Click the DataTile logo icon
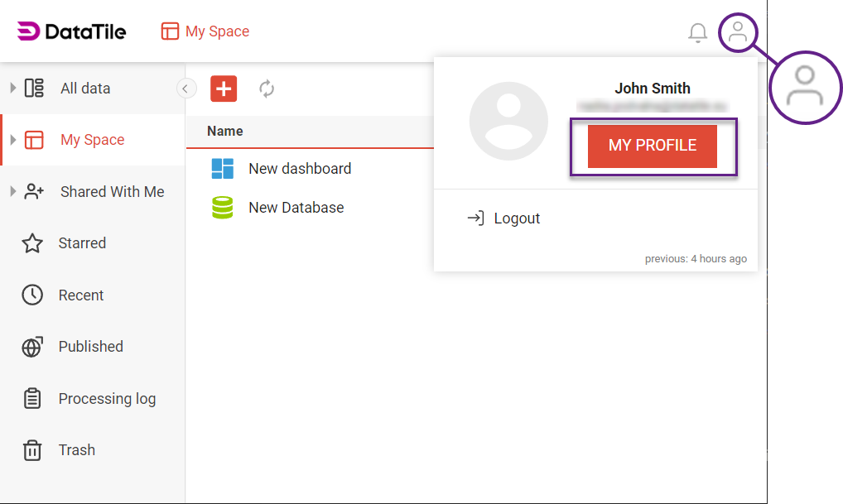Viewport: 843px width, 504px height. click(x=27, y=31)
